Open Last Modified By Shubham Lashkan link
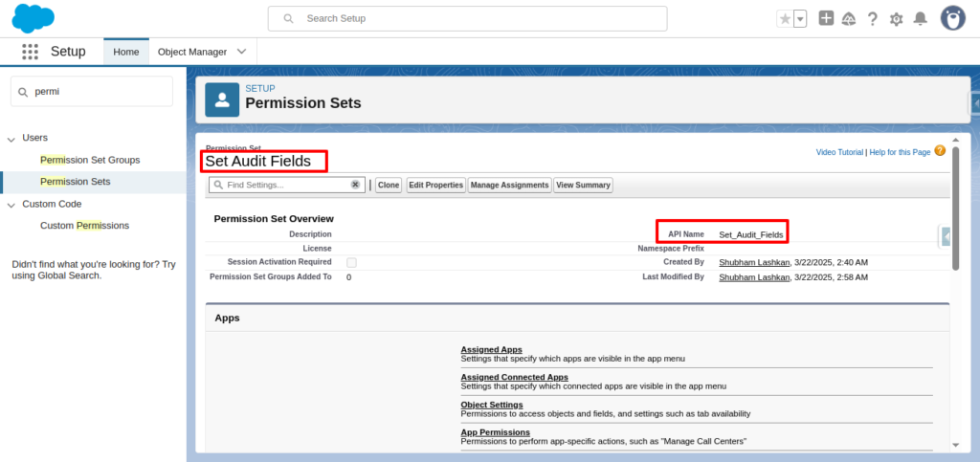The height and width of the screenshot is (462, 980). pyautogui.click(x=754, y=277)
